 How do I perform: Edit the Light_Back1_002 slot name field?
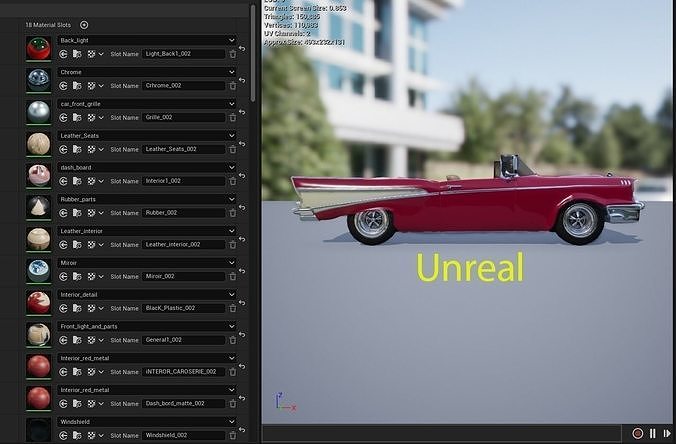[184, 54]
